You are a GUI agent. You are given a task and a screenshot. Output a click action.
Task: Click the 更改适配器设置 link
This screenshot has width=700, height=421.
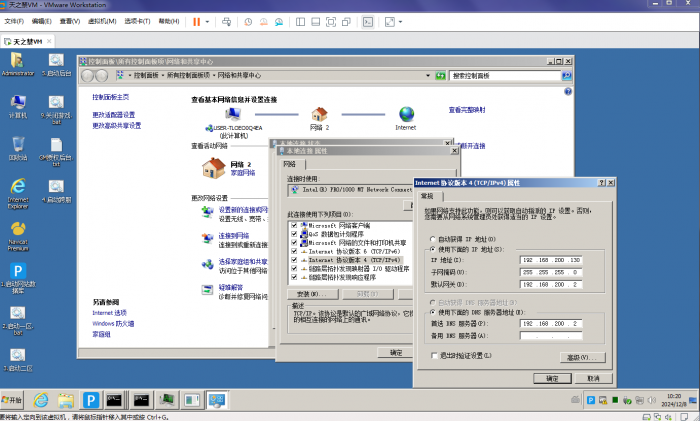(114, 115)
